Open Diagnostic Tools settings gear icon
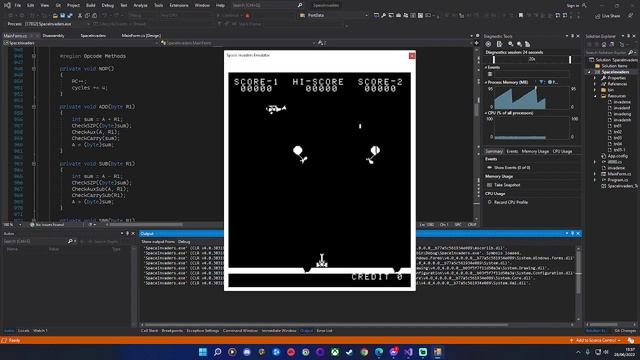Image resolution: width=640 pixels, height=360 pixels. (489, 44)
